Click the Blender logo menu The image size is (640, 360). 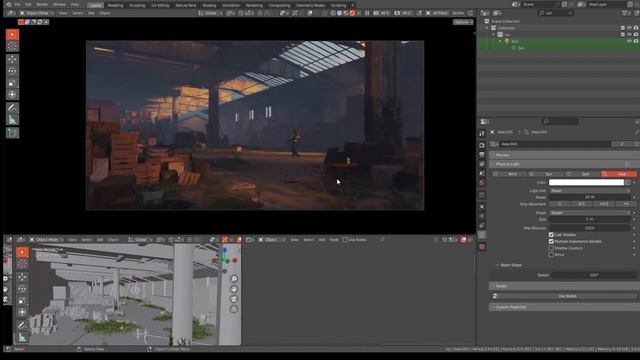pos(9,4)
